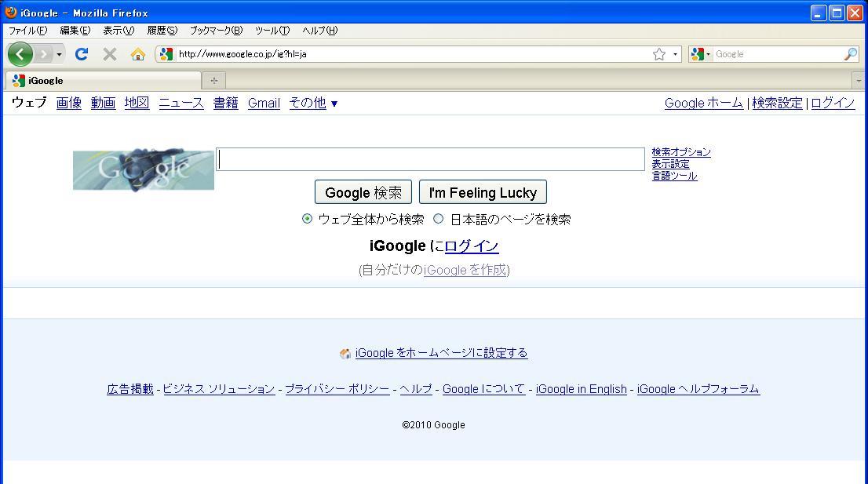Open 検索オプション link

tap(681, 152)
